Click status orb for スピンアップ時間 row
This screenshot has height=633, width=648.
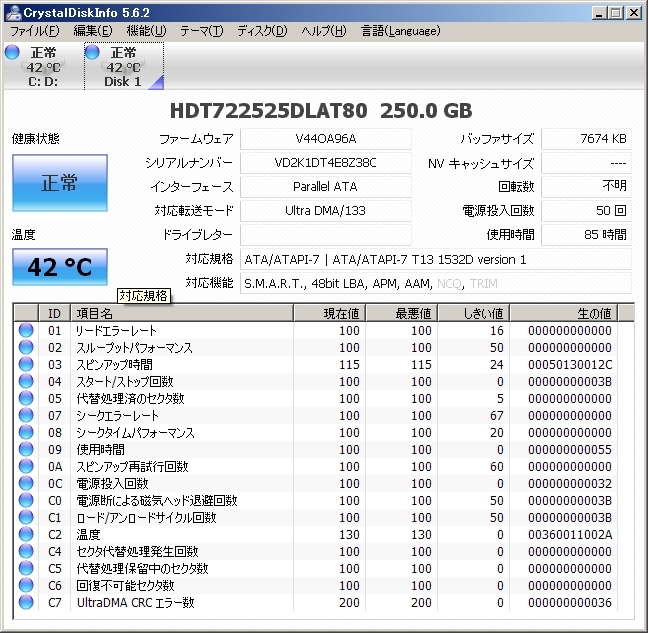(26, 365)
